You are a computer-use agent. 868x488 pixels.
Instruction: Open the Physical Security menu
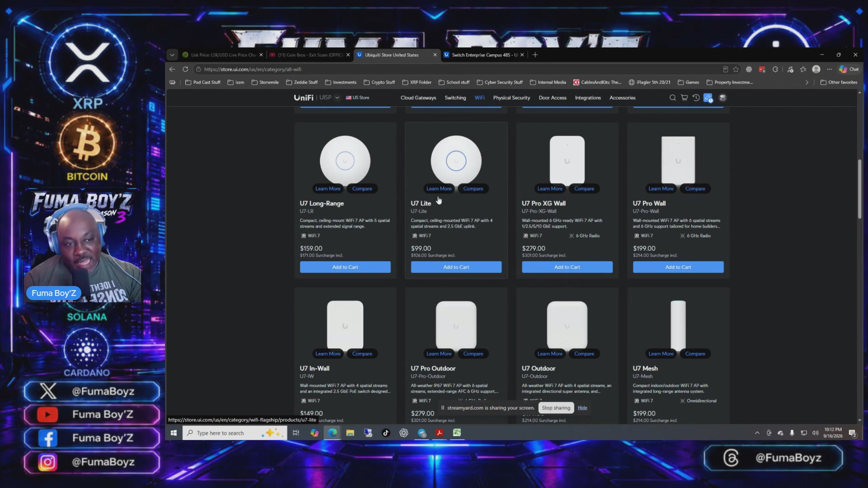coord(511,98)
